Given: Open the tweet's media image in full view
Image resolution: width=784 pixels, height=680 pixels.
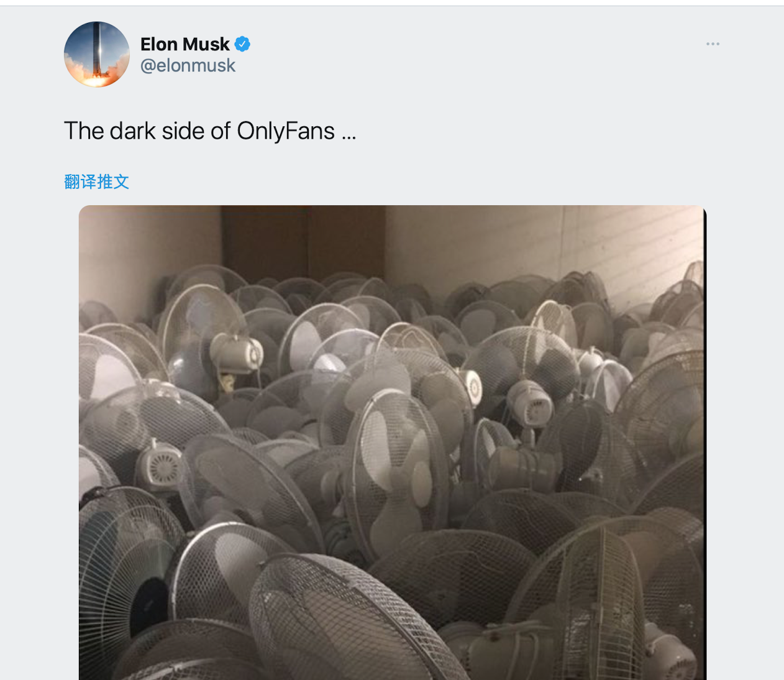Looking at the screenshot, I should [393, 441].
